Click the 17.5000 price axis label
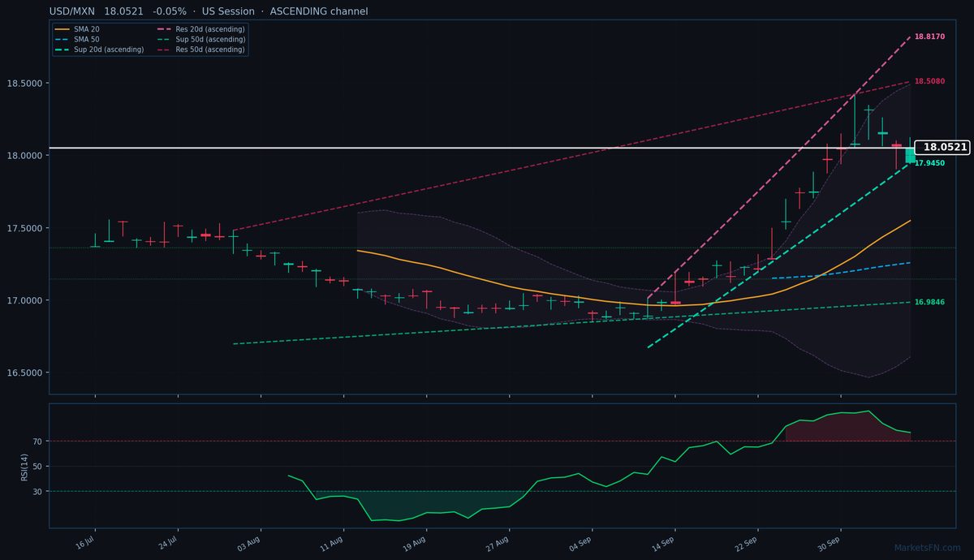Viewport: 974px width, 560px height. coord(24,228)
